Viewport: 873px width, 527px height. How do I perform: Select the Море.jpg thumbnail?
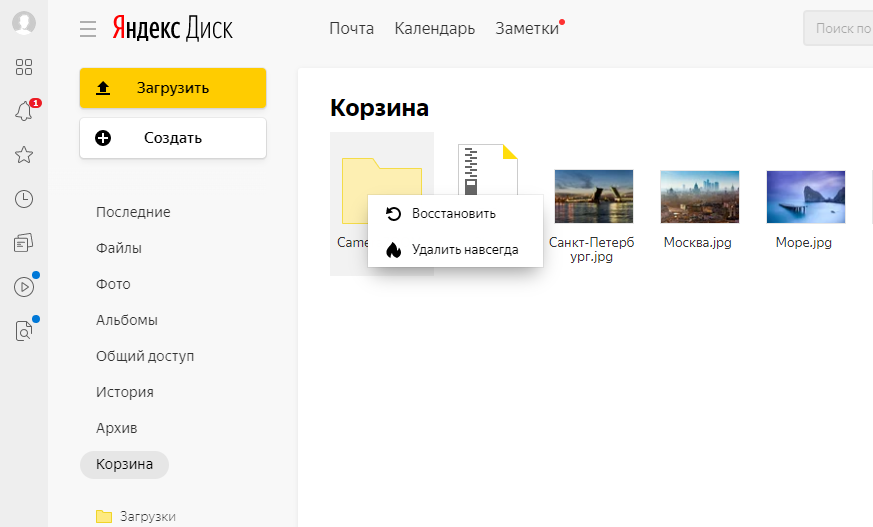pyautogui.click(x=806, y=196)
